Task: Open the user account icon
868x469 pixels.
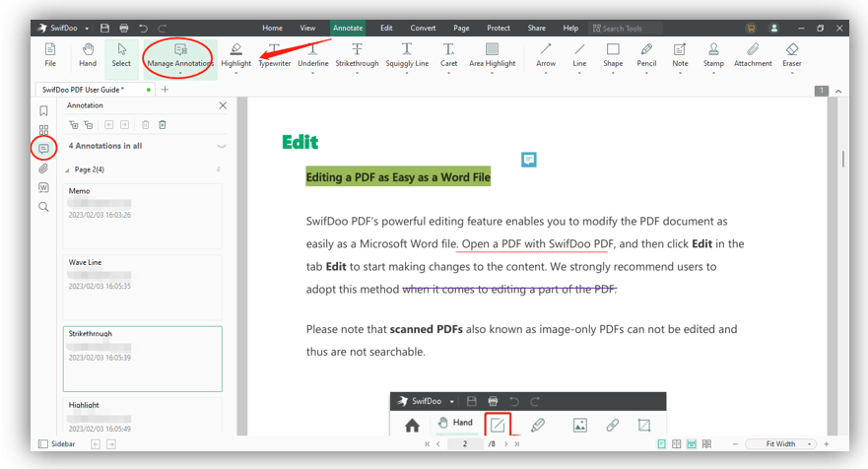Action: 773,29
